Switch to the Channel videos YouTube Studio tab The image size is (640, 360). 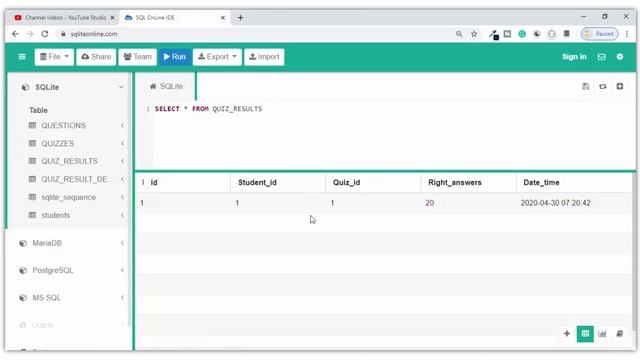(x=64, y=18)
